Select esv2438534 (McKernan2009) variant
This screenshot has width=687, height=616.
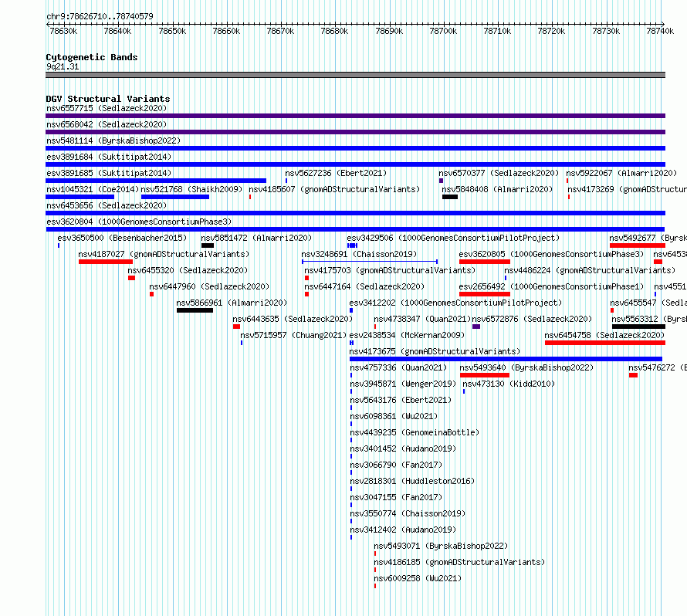coord(407,335)
